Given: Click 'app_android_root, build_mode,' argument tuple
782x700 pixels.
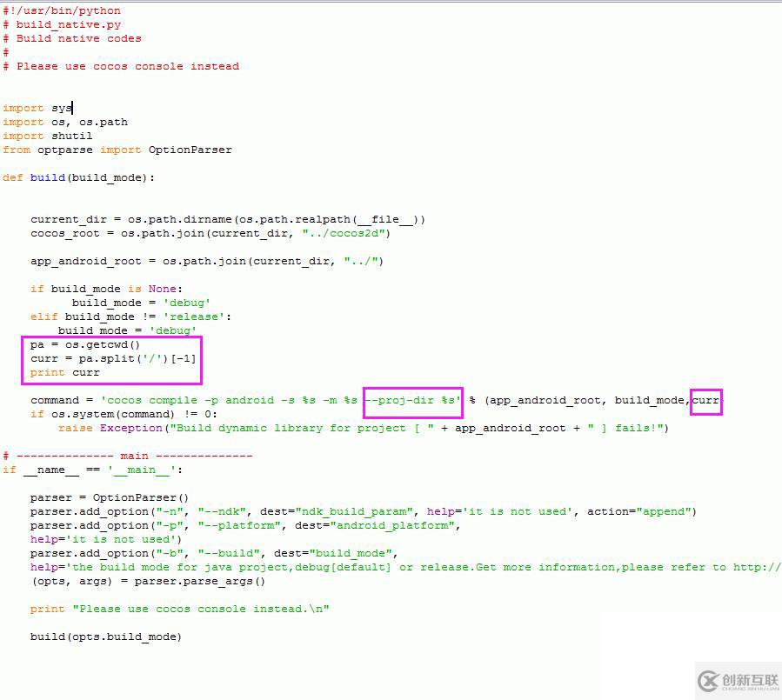Looking at the screenshot, I should click(590, 400).
